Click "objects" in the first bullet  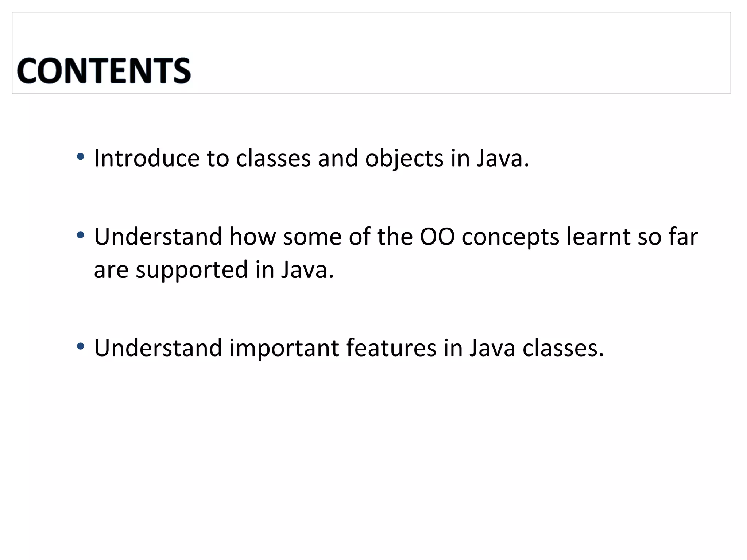404,159
